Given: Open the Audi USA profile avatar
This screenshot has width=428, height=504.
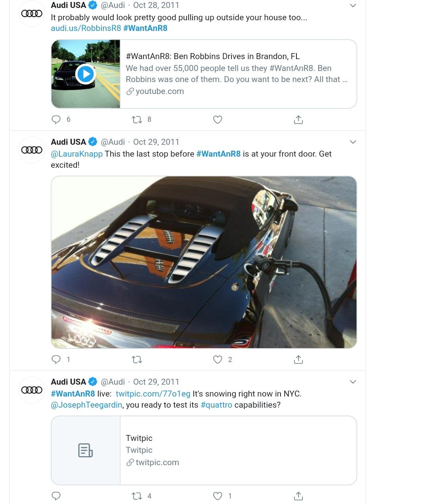Looking at the screenshot, I should click(x=31, y=13).
